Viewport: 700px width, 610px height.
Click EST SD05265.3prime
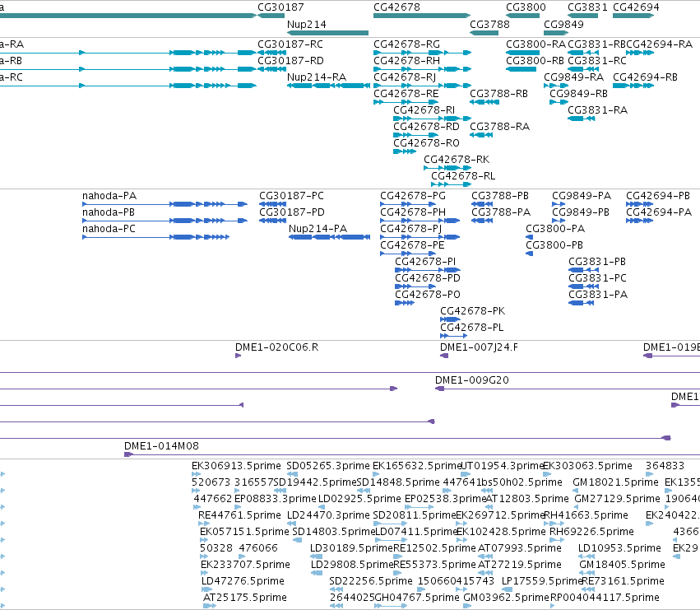click(328, 466)
